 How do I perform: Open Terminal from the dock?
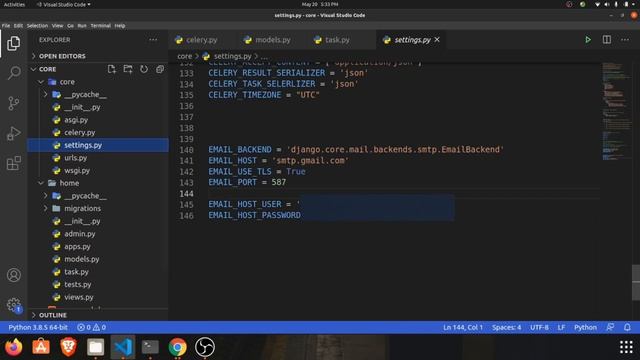click(x=150, y=347)
